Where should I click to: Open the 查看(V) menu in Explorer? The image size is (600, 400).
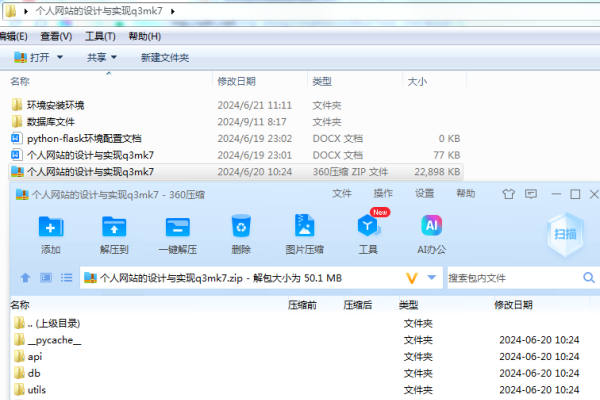56,36
